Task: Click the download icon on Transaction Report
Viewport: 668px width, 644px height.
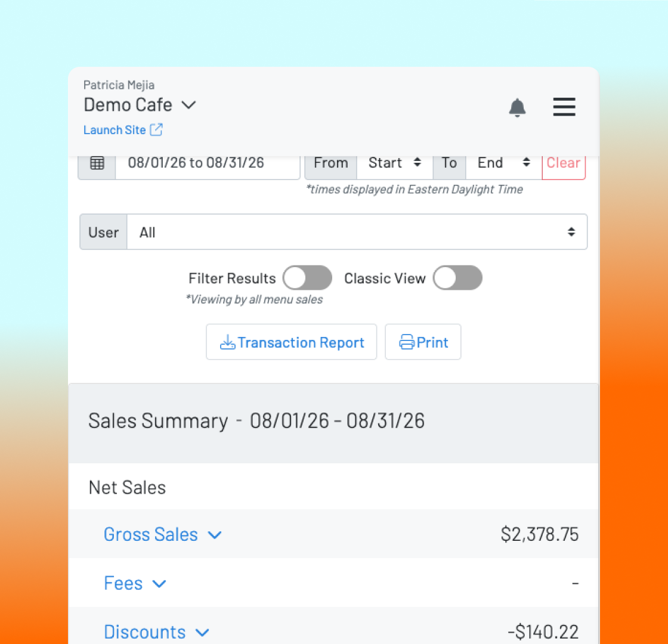Action: coord(227,342)
